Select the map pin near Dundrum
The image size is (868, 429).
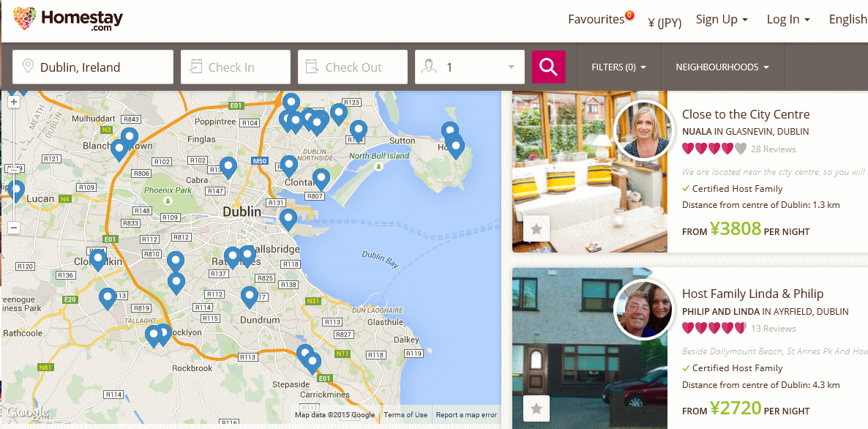pos(250,296)
